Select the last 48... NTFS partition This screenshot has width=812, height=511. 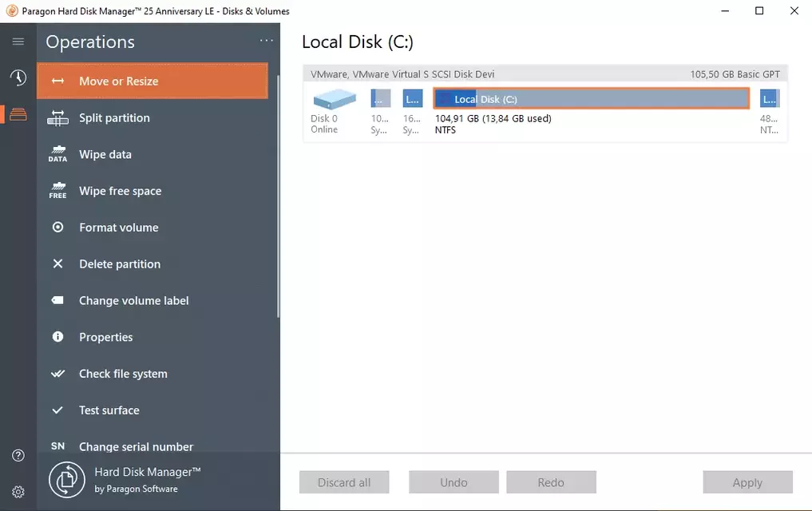[770, 98]
